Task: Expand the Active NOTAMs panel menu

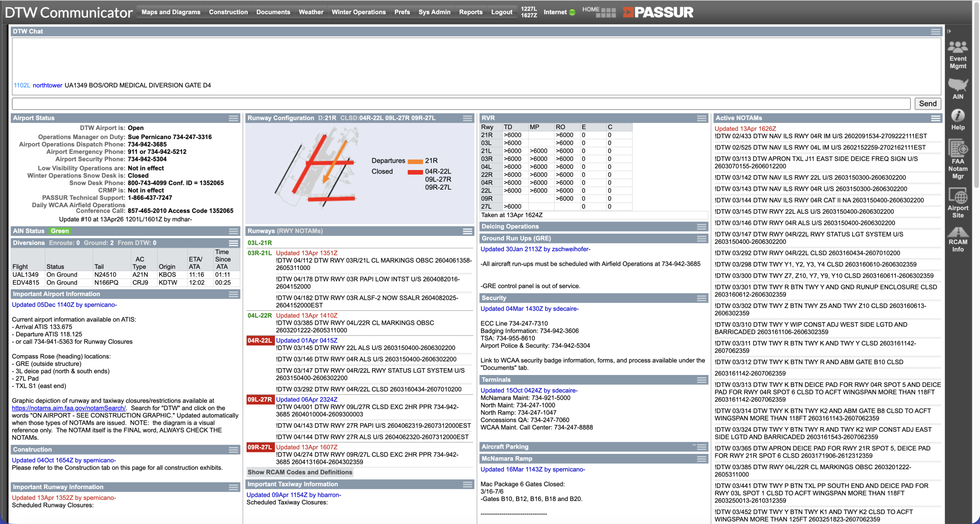Action: 936,118
